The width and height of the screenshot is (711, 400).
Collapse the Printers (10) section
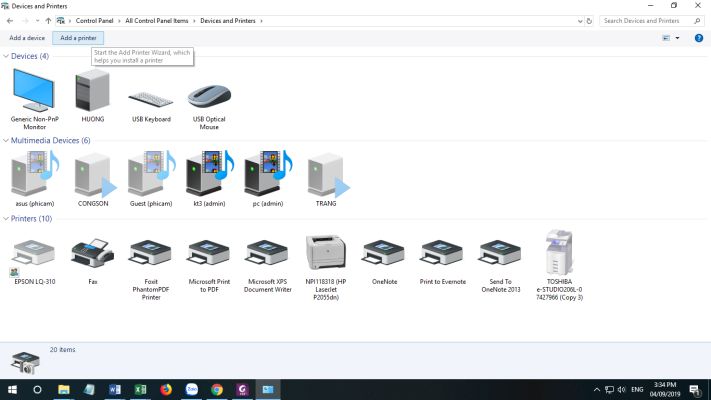coord(6,218)
